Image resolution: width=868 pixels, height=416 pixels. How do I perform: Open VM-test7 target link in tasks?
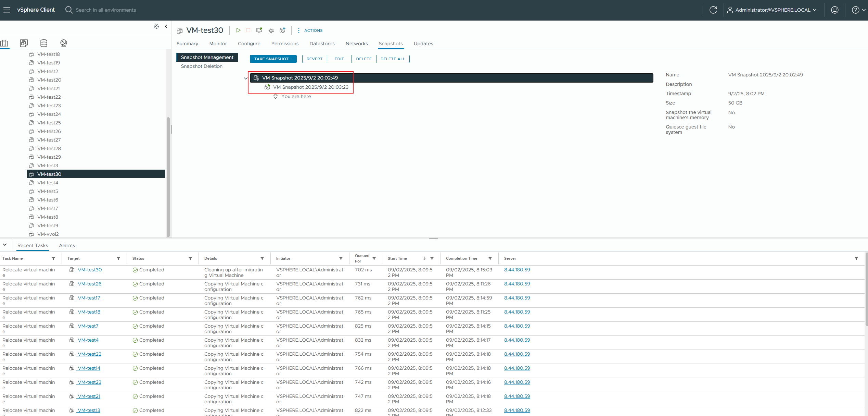(x=88, y=326)
